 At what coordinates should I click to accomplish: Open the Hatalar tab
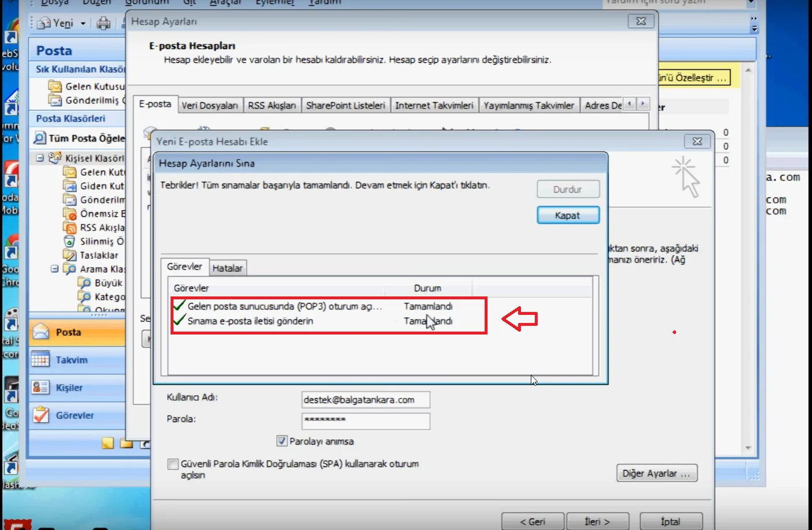(228, 268)
